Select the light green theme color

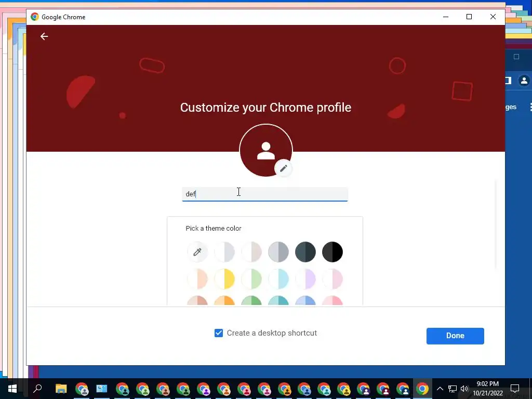click(251, 279)
